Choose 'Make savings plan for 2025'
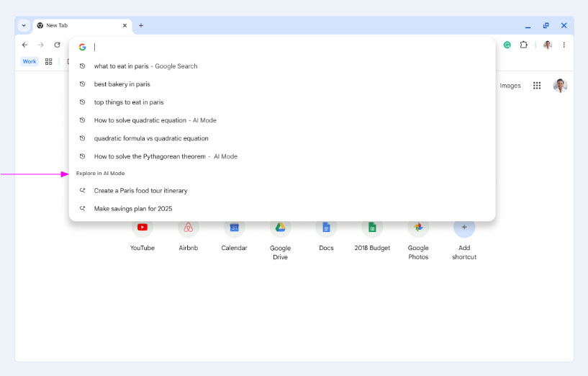The width and height of the screenshot is (588, 376). click(x=282, y=209)
